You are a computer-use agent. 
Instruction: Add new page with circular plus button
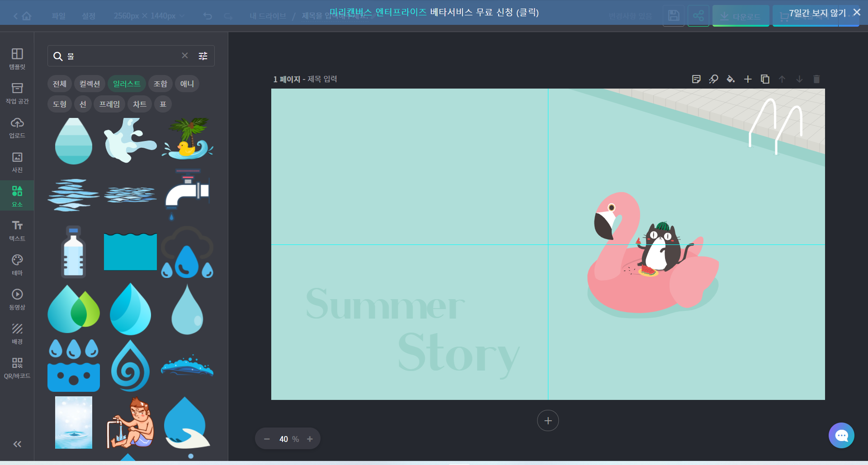548,421
